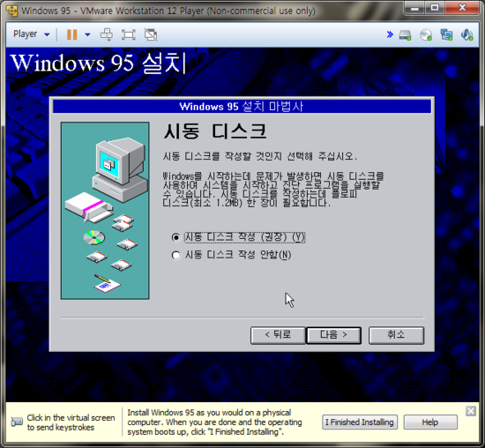Enter full screen mode icon
This screenshot has height=448, width=485.
coord(129,34)
